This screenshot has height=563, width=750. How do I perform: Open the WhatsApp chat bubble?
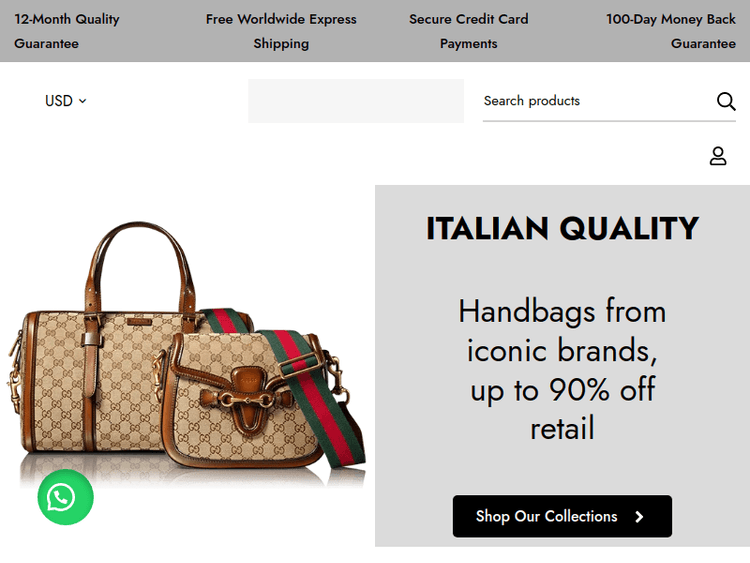click(66, 497)
